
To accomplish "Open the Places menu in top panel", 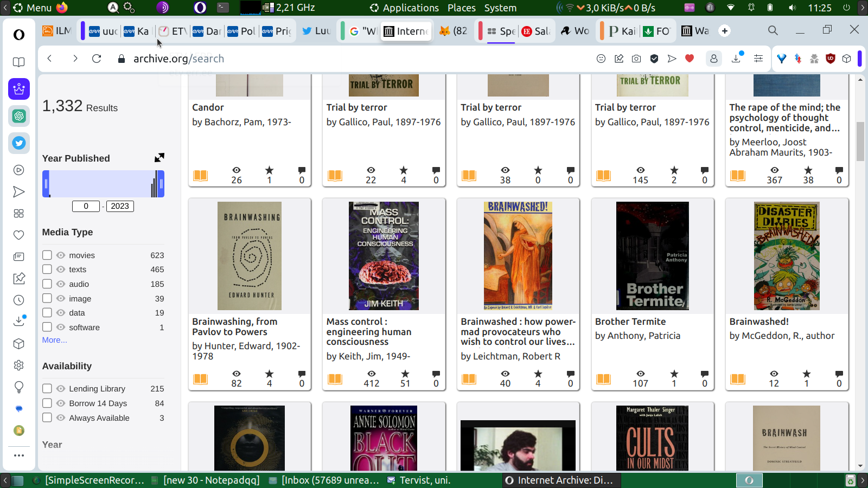I will click(461, 8).
